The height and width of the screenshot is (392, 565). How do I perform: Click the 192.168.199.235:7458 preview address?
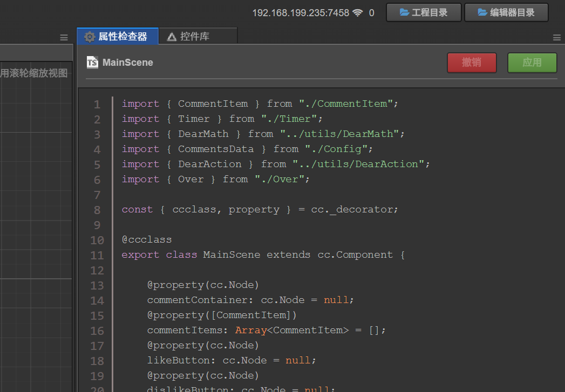point(301,13)
